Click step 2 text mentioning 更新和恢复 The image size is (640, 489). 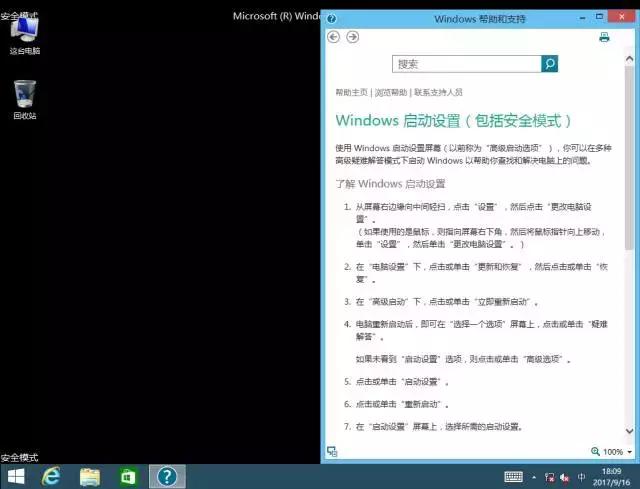click(482, 273)
